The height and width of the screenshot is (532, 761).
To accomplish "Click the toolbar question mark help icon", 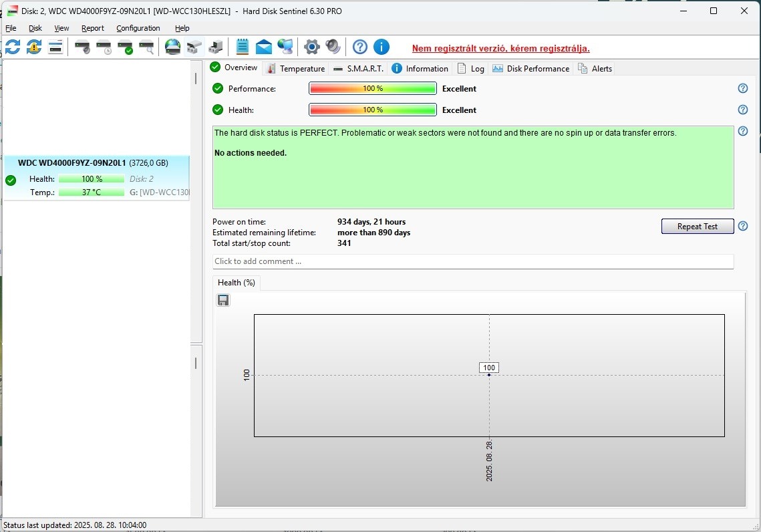I will pos(359,47).
